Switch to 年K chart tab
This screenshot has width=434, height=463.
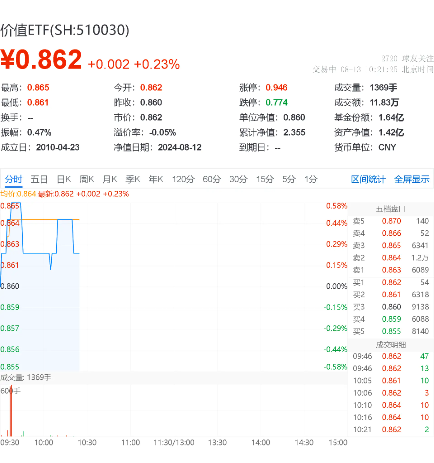coord(156,179)
